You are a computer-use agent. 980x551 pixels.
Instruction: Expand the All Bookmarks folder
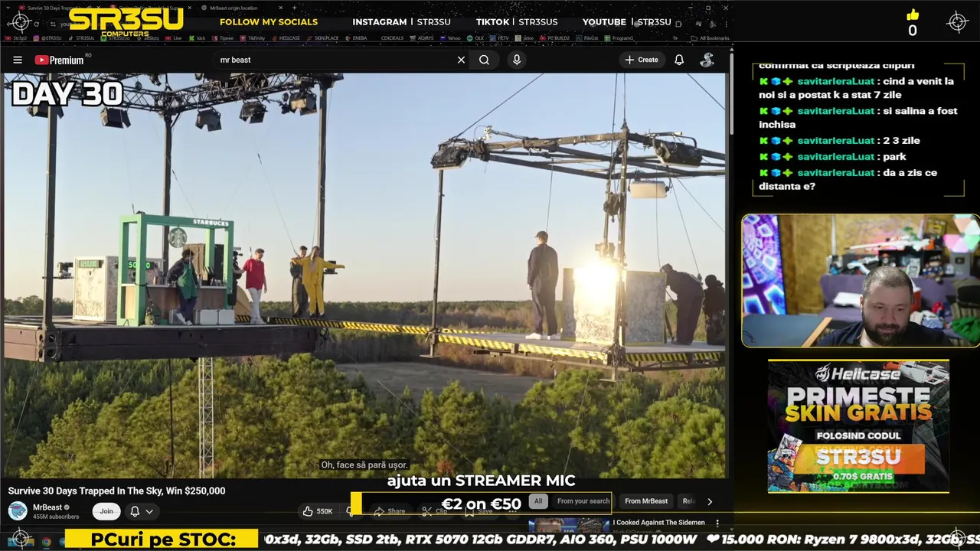point(709,37)
